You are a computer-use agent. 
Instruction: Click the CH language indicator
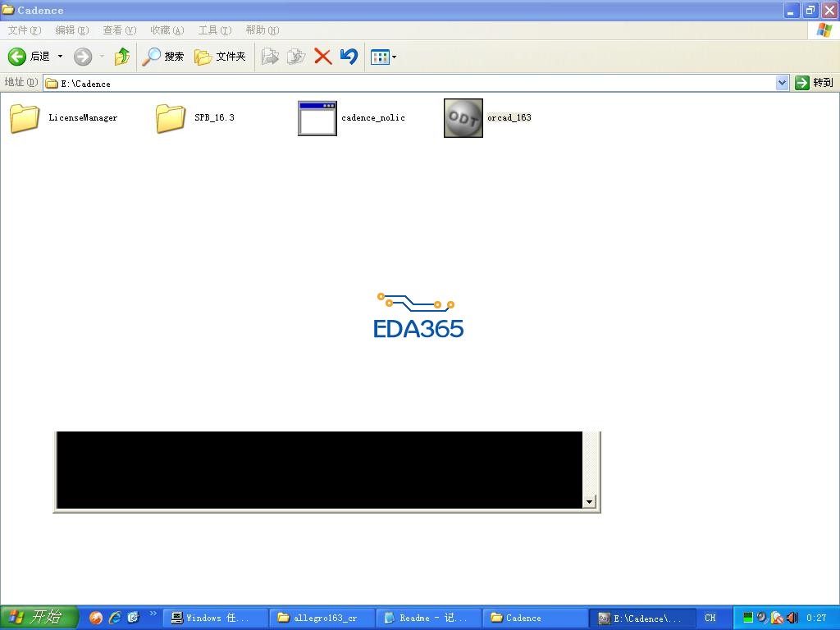tap(710, 619)
